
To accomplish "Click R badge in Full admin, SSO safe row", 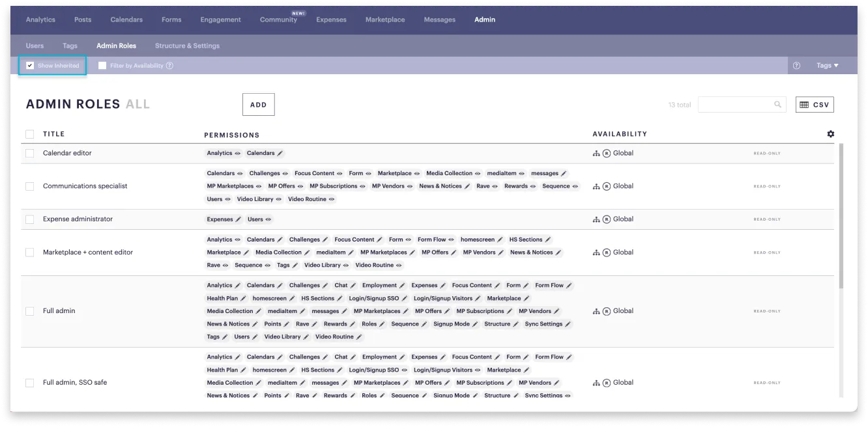I will pos(607,383).
